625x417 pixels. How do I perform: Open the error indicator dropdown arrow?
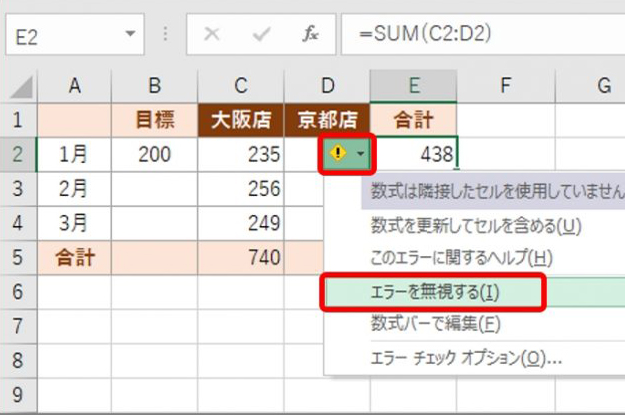[x=361, y=153]
